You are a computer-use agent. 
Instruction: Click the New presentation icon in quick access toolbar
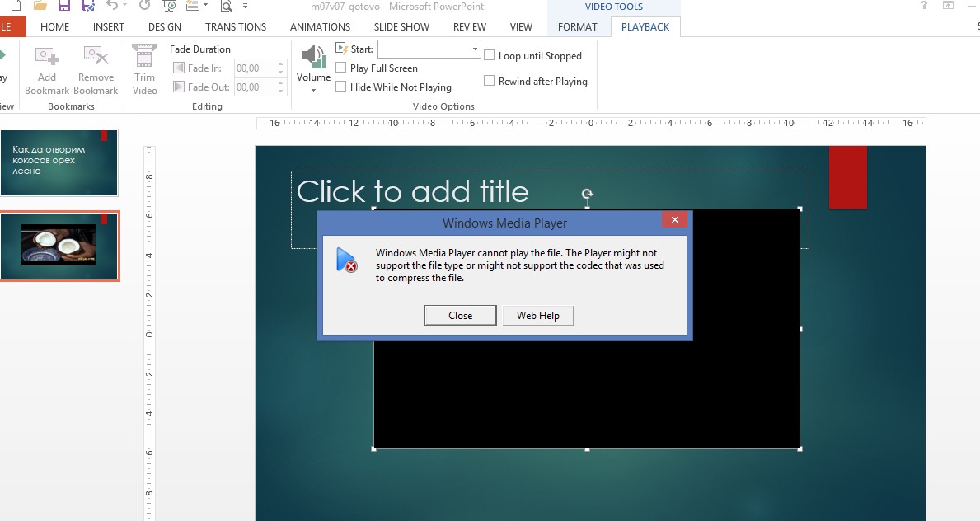[16, 6]
